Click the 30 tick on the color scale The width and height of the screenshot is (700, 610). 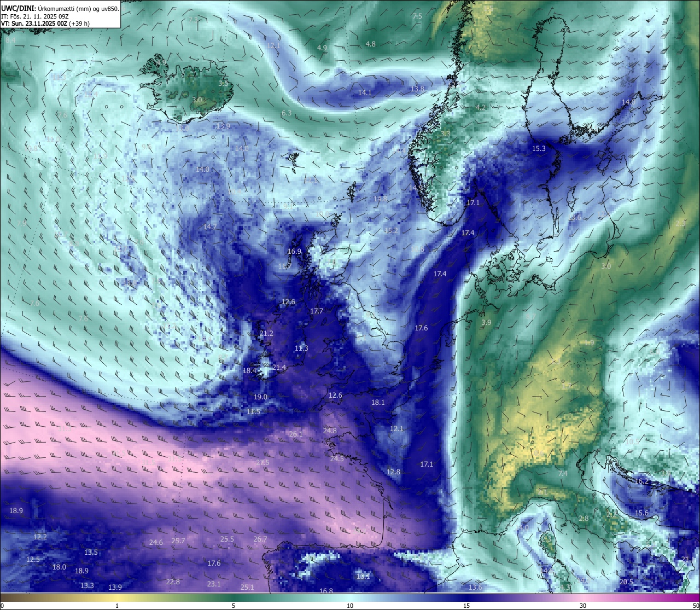(x=583, y=606)
